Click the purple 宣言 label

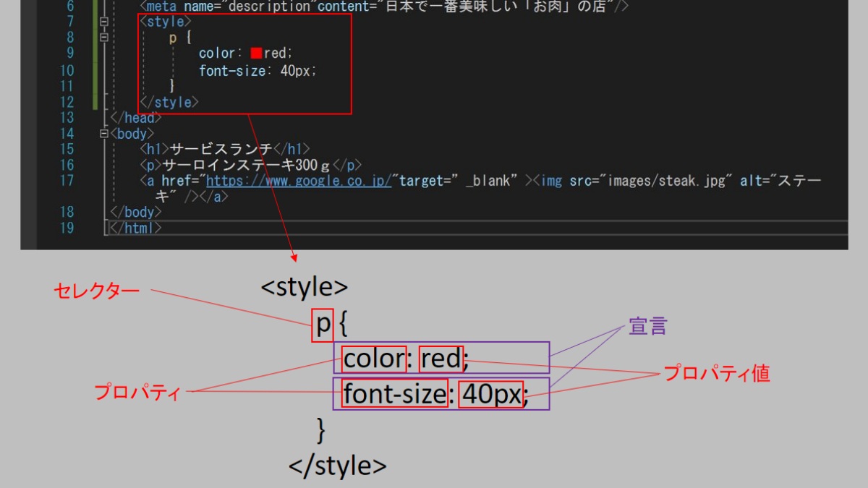pyautogui.click(x=647, y=327)
